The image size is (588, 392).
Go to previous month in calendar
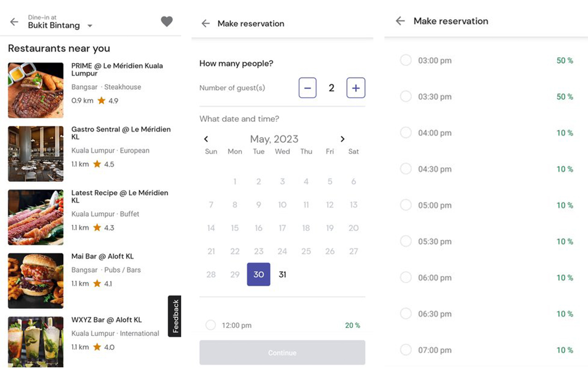tap(206, 139)
